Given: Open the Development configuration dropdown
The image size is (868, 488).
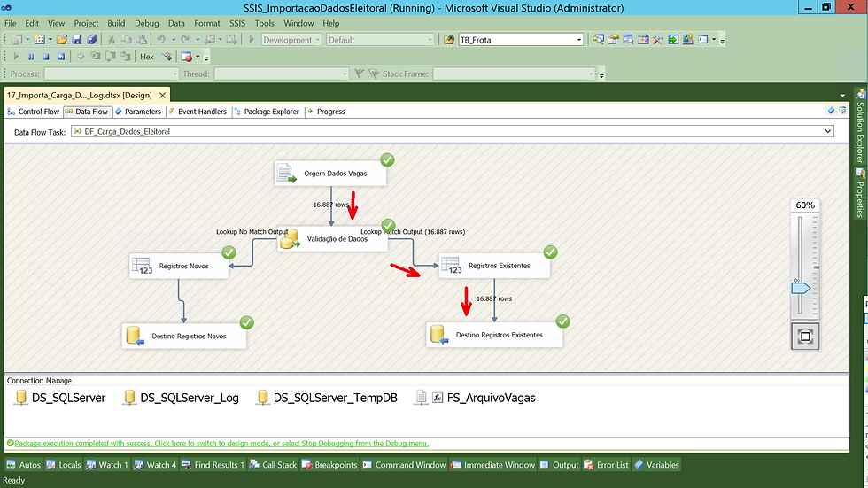Looking at the screenshot, I should pos(317,40).
